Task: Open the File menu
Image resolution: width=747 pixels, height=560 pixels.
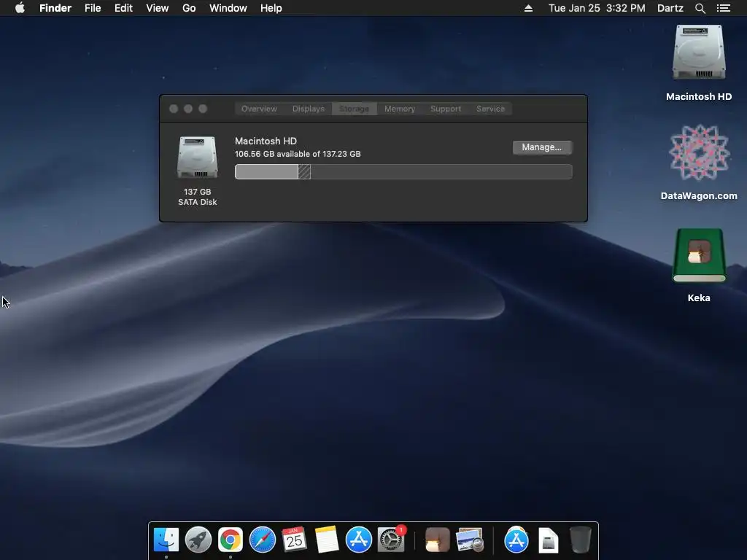Action: [x=93, y=8]
